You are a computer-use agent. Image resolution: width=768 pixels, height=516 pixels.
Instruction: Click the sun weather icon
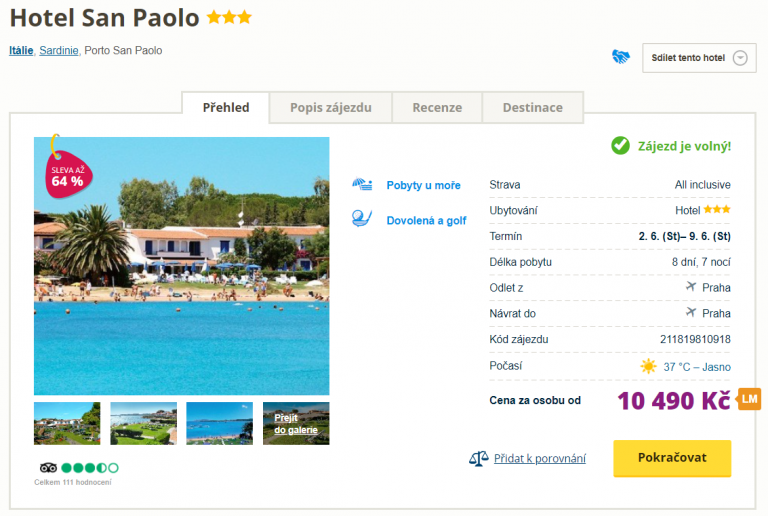tap(649, 366)
